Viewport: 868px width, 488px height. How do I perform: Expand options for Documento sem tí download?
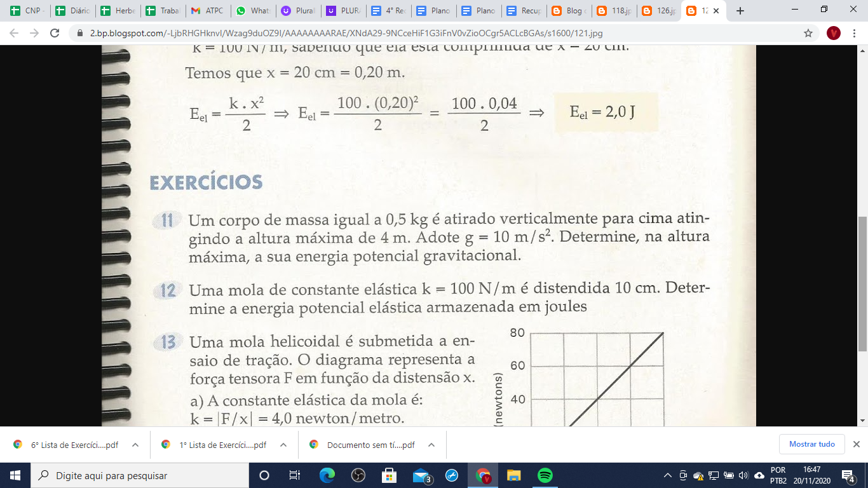click(431, 445)
